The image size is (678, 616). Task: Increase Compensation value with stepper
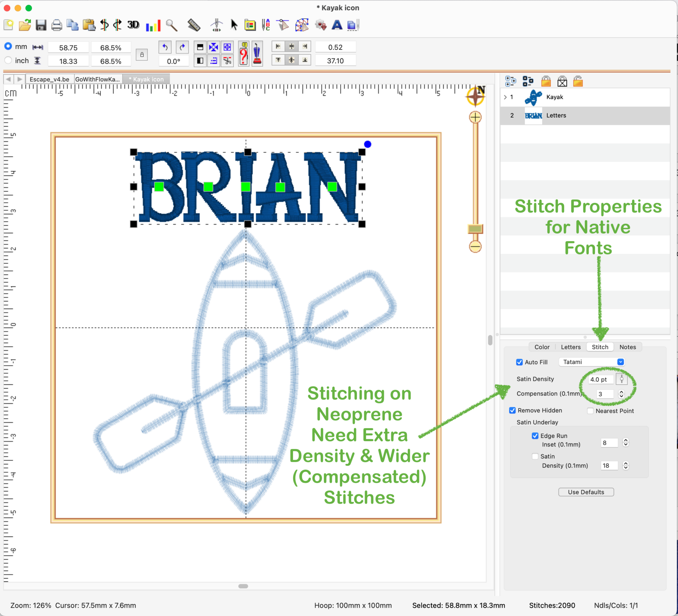(621, 392)
